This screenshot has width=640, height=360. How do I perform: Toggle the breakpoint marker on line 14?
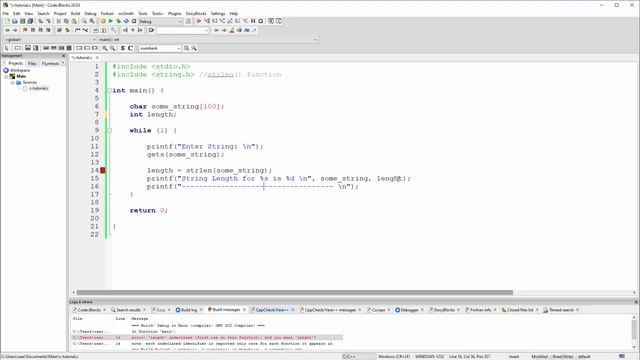coord(103,170)
